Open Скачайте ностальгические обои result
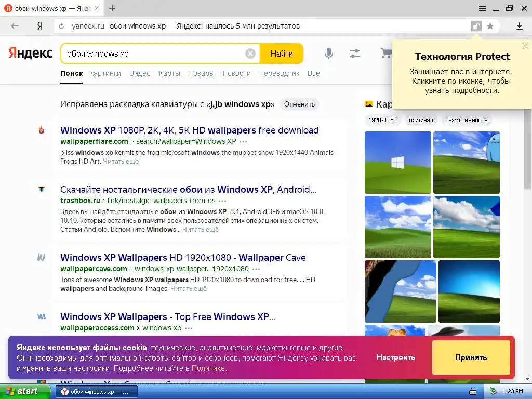 point(188,189)
